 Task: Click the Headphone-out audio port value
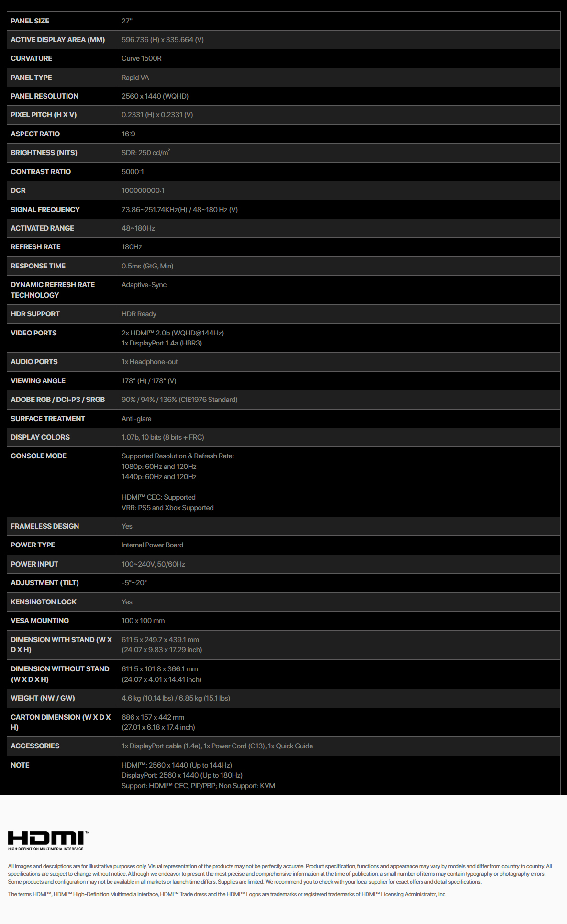click(150, 362)
